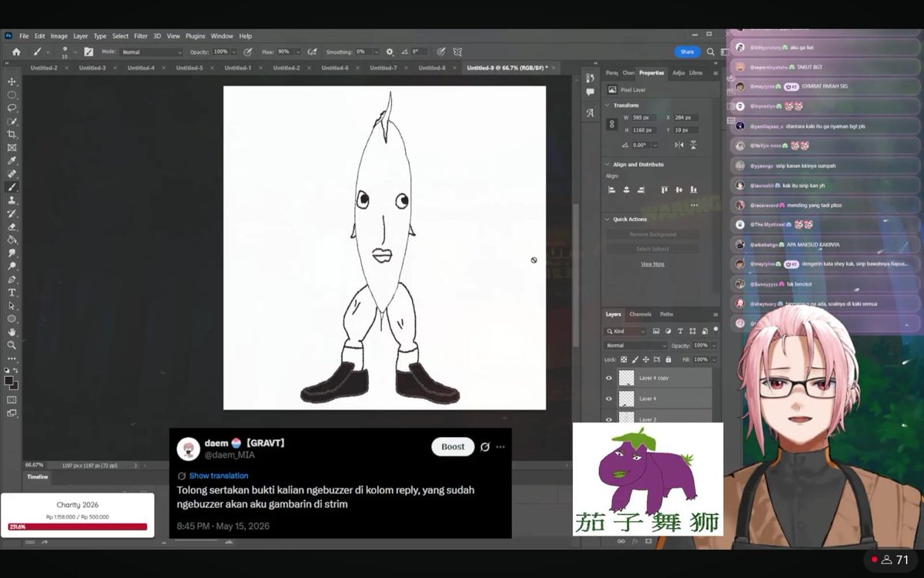Screen dimensions: 924x578
Task: Click the foreground color swatch
Action: (9, 381)
